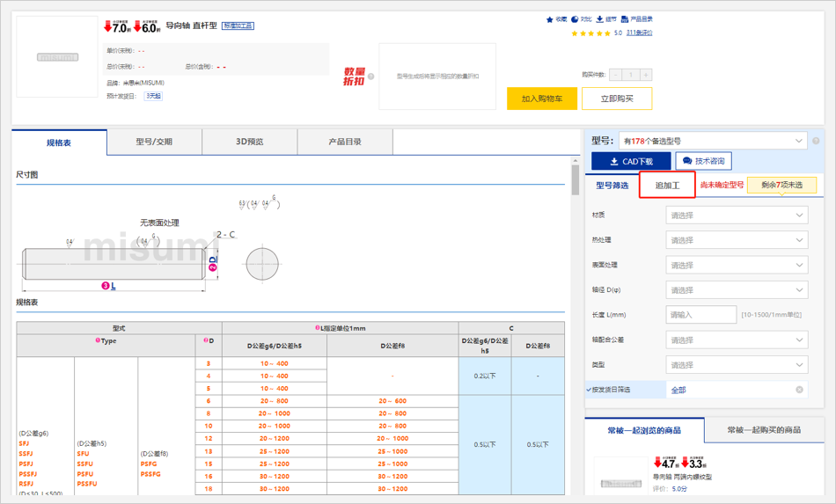The width and height of the screenshot is (836, 504).
Task: Click the five-star rating display
Action: (x=590, y=33)
